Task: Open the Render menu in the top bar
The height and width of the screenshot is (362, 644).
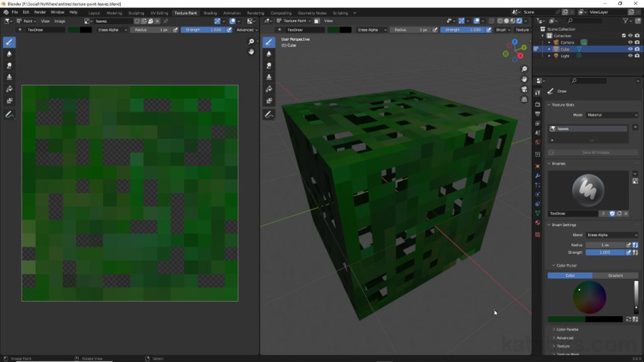Action: 40,13
